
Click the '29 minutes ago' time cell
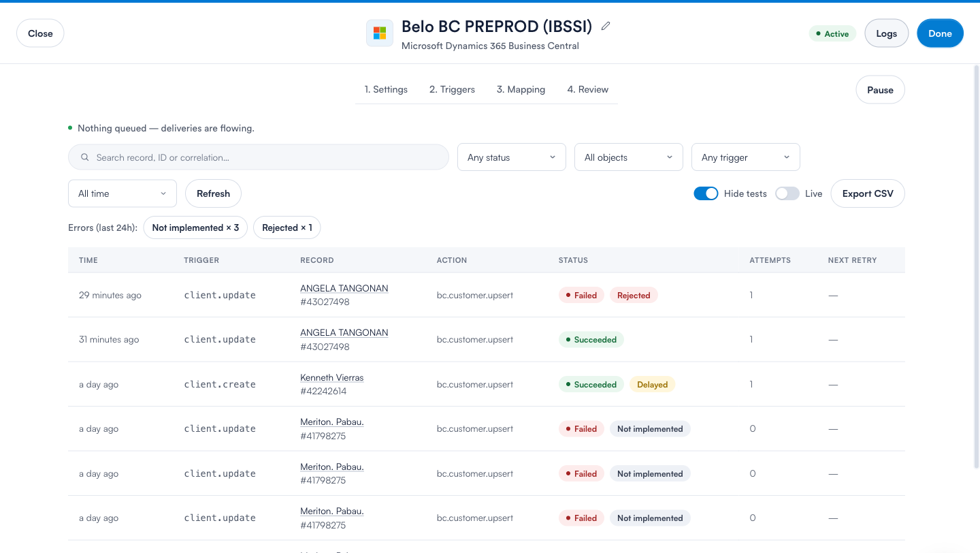(x=110, y=295)
